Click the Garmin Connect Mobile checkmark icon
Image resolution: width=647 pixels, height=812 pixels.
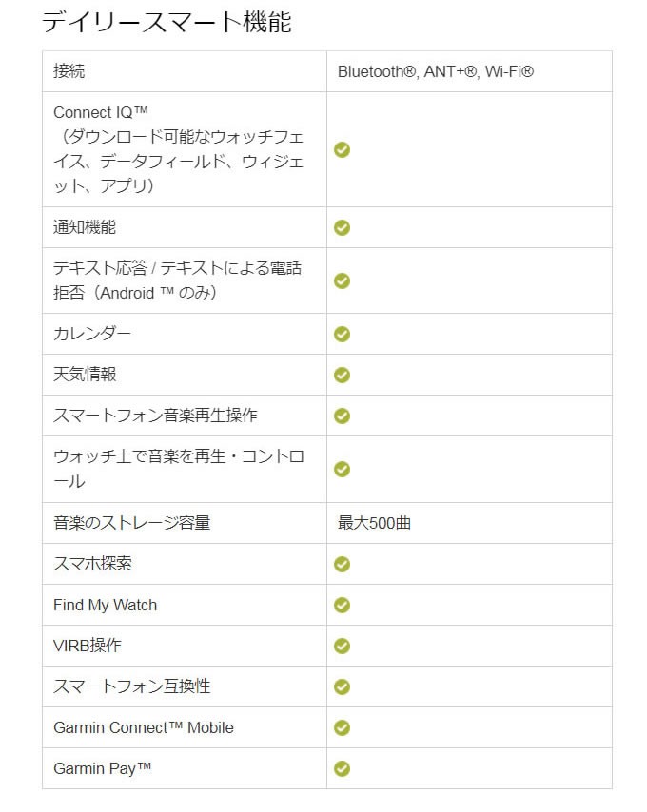coord(342,727)
